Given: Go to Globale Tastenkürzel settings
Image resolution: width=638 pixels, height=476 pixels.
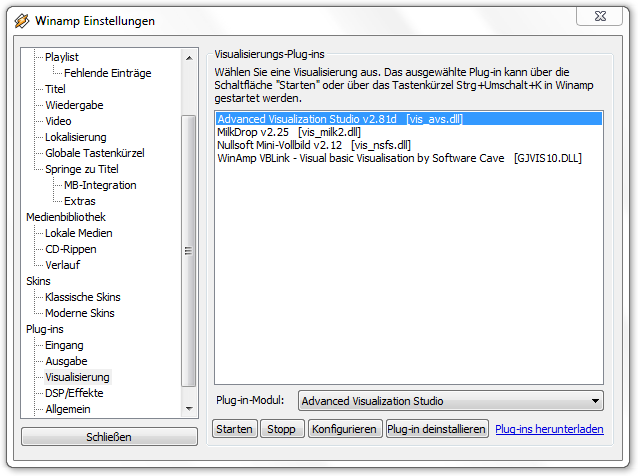Looking at the screenshot, I should pos(94,153).
